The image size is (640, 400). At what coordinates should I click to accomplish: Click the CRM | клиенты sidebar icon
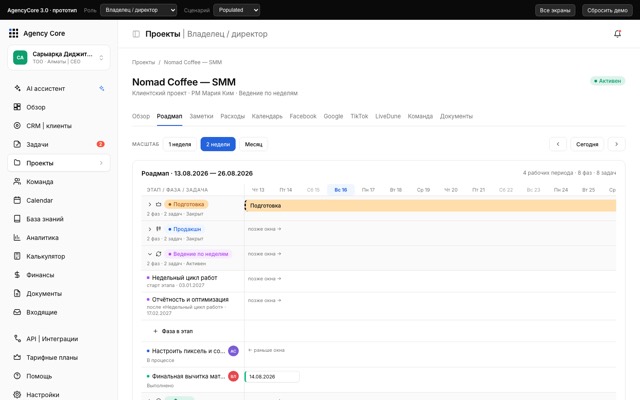point(17,126)
